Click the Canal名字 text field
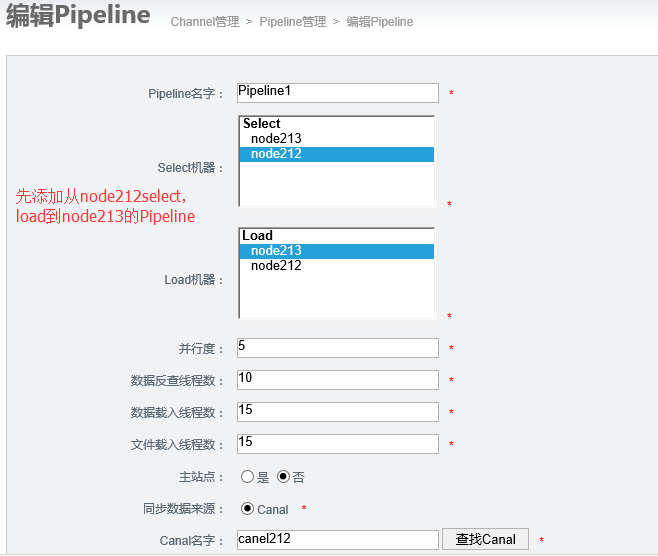The image size is (658, 556). pyautogui.click(x=338, y=540)
